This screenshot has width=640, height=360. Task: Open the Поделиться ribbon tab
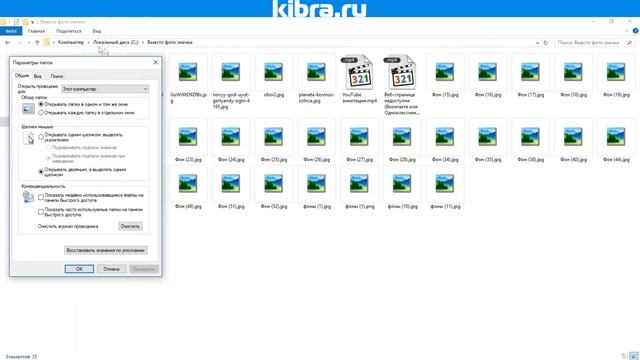[x=69, y=31]
